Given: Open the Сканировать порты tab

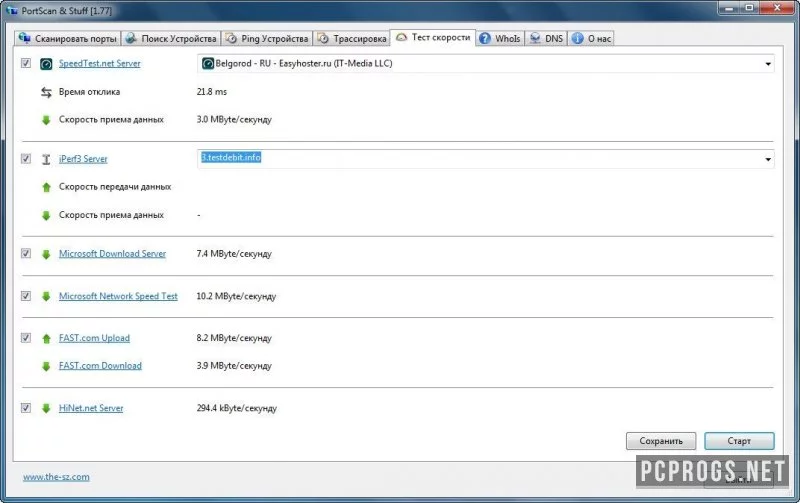Looking at the screenshot, I should [67, 39].
